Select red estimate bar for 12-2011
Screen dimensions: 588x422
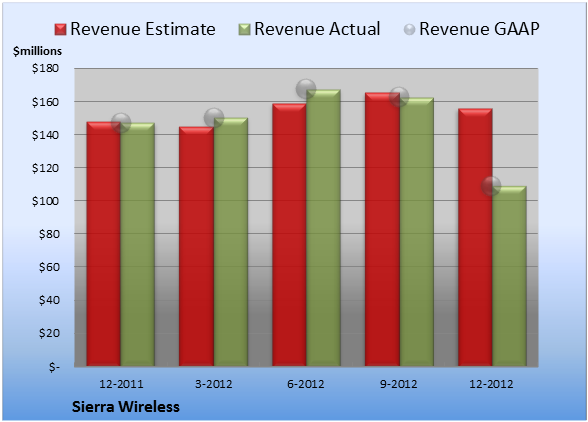pos(104,244)
